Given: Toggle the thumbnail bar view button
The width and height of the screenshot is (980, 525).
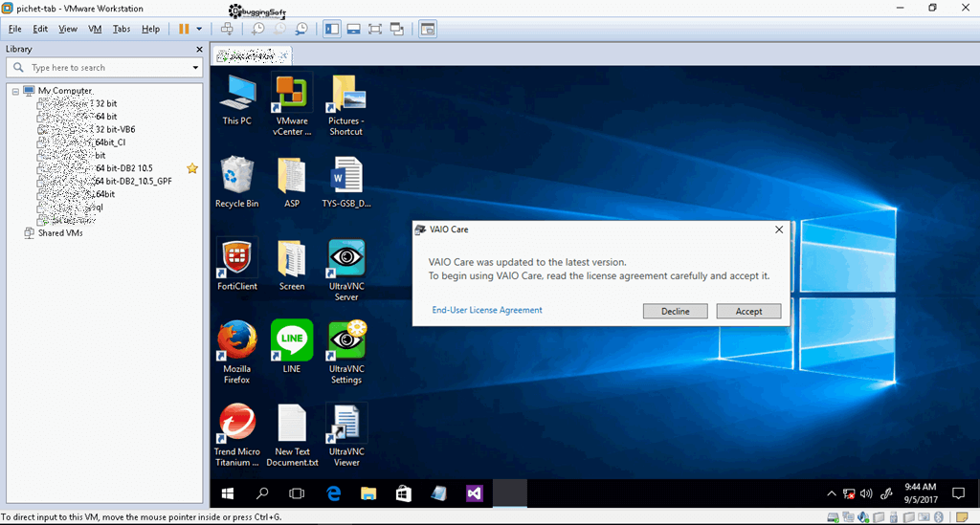Looking at the screenshot, I should (354, 29).
